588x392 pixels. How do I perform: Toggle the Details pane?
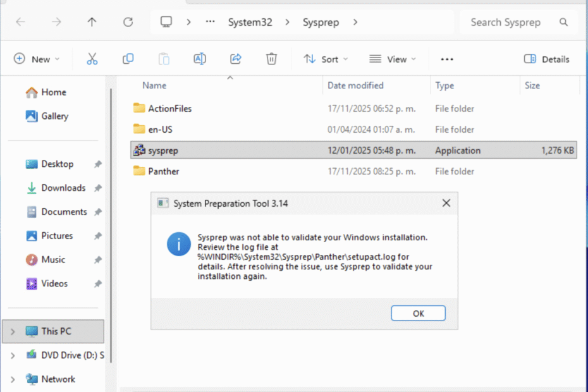point(546,59)
